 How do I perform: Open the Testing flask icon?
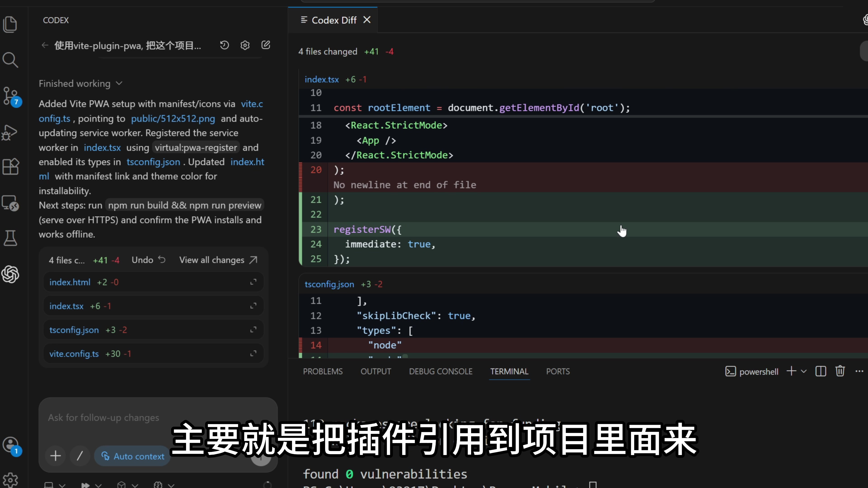[10, 238]
